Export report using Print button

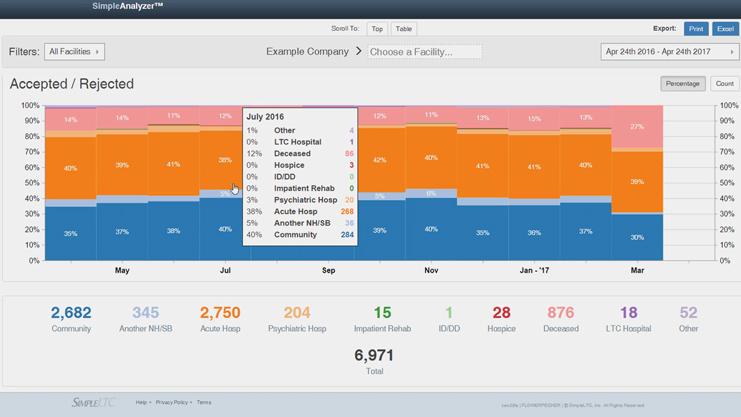696,29
